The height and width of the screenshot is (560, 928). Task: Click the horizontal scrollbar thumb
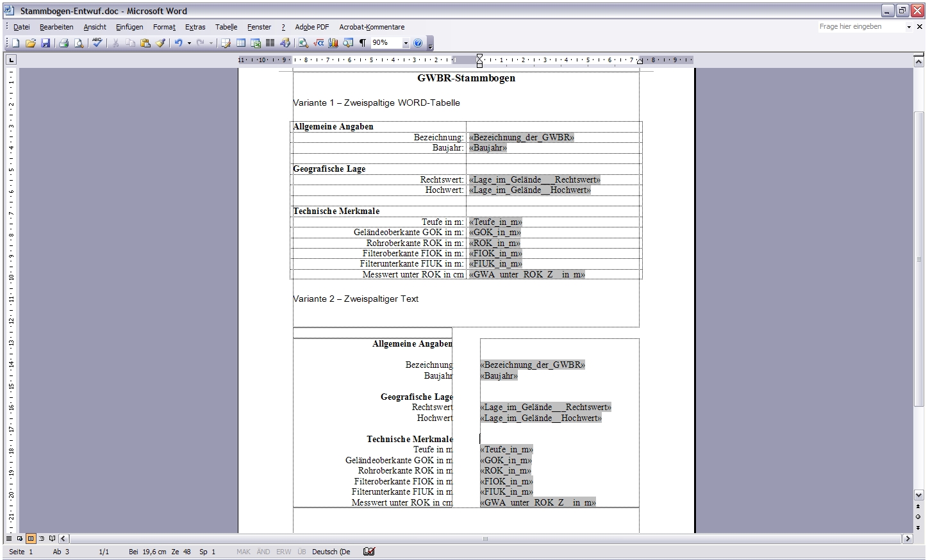point(485,539)
